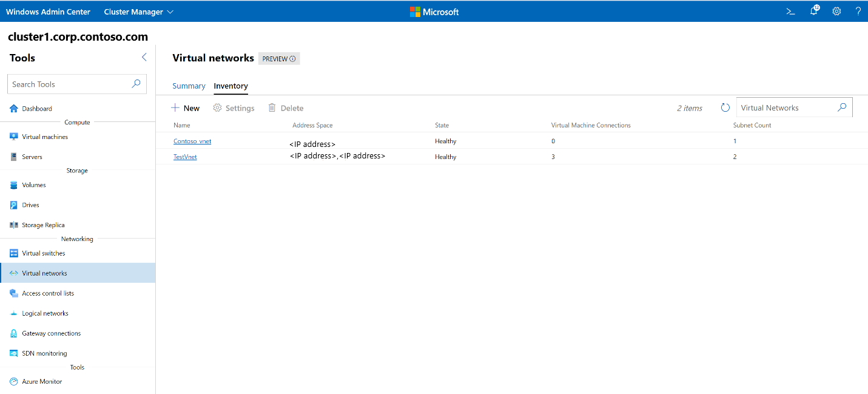The height and width of the screenshot is (394, 868).
Task: Open the Gateway connections tool
Action: click(50, 333)
